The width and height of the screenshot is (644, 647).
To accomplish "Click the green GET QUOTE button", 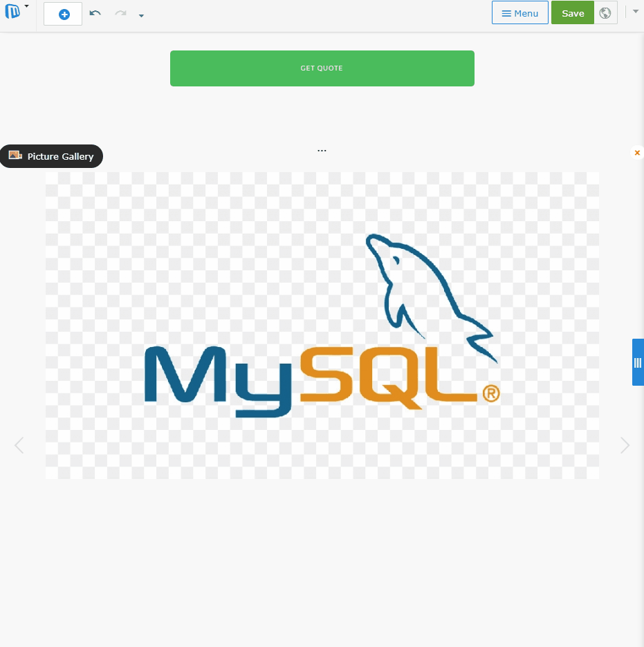I will tap(322, 68).
